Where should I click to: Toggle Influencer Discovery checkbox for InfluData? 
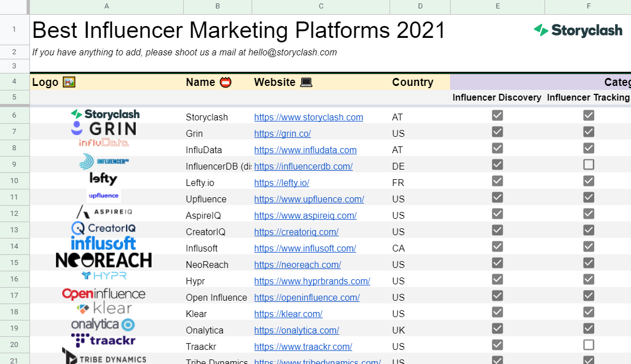click(498, 148)
